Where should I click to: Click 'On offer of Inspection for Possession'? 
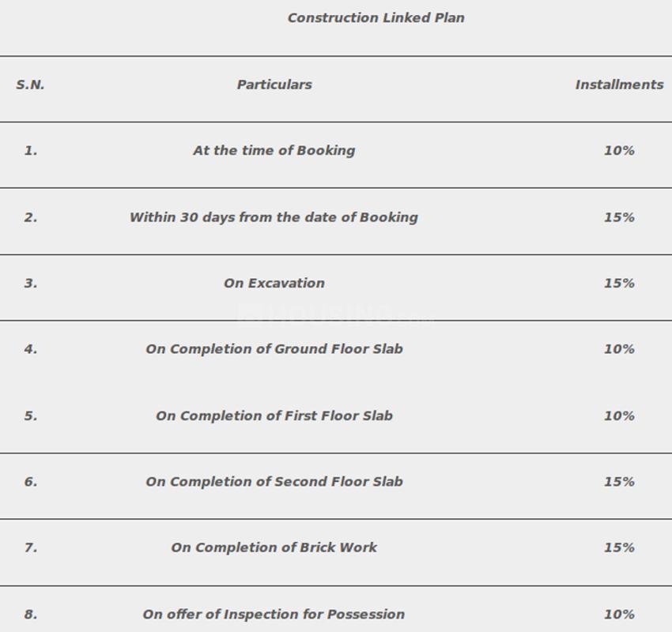point(274,615)
